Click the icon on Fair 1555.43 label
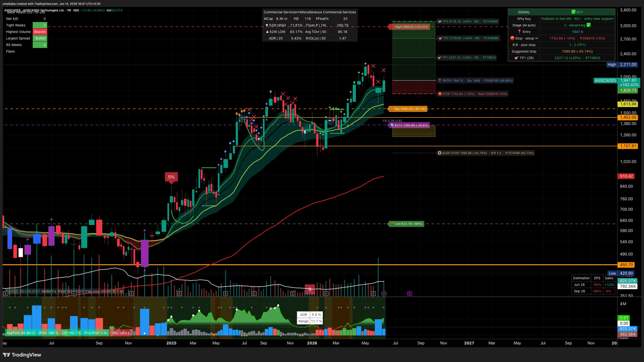The width and height of the screenshot is (644, 362). (392, 109)
